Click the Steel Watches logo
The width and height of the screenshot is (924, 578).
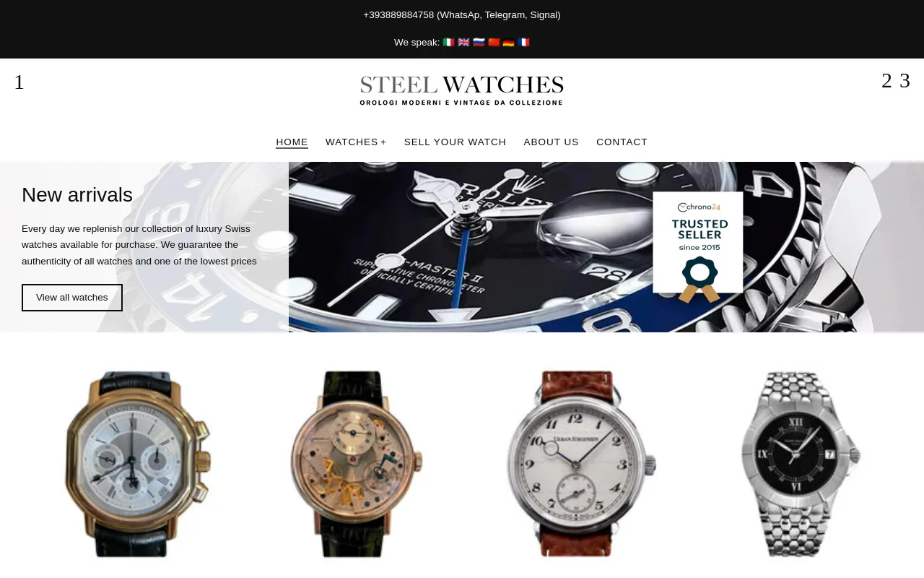(x=462, y=91)
